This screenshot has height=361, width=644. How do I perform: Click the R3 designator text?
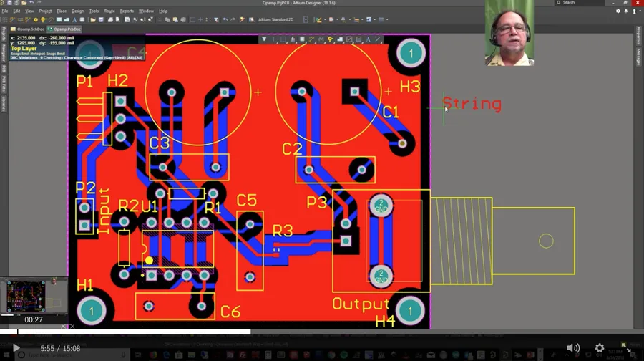(283, 231)
